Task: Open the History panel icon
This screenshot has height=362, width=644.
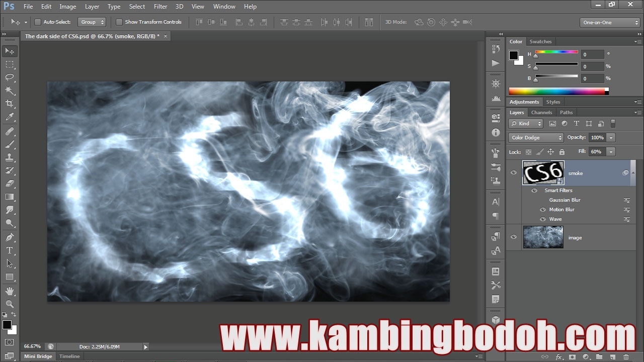Action: pyautogui.click(x=496, y=49)
